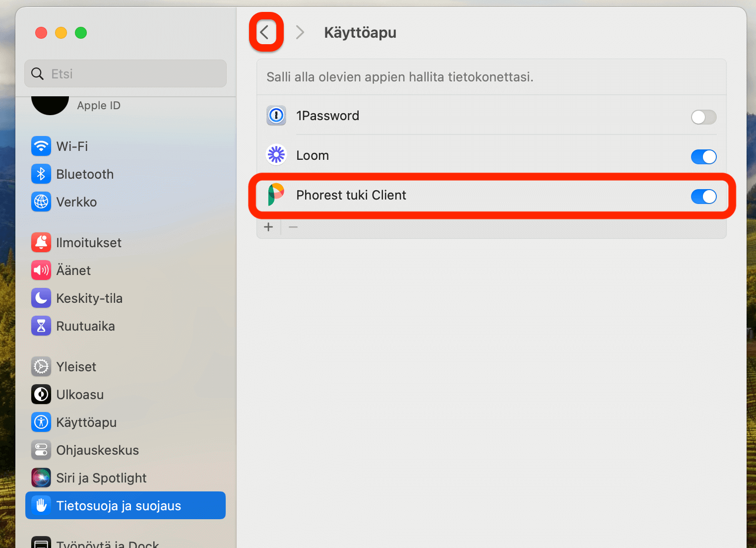Click the Verkko globe icon
Image resolution: width=756 pixels, height=548 pixels.
tap(41, 202)
